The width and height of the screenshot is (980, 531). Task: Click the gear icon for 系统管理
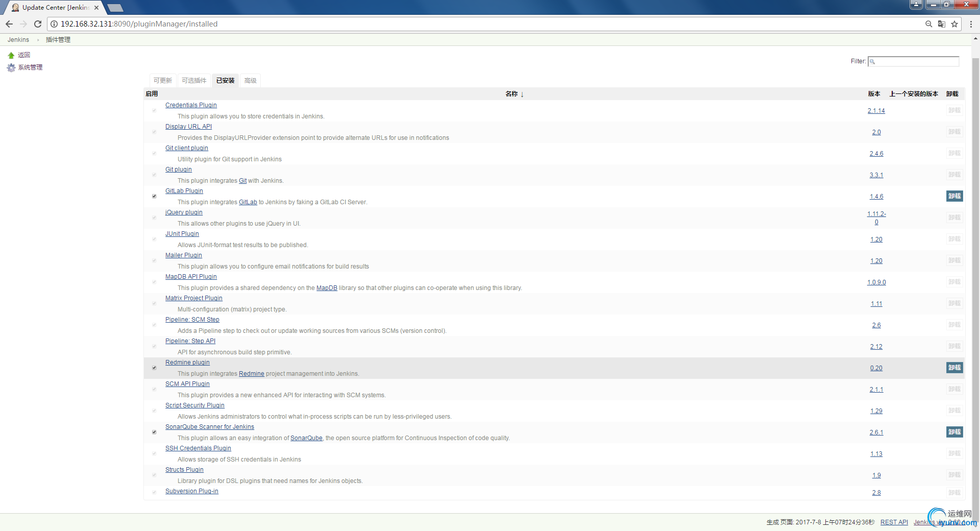point(11,67)
